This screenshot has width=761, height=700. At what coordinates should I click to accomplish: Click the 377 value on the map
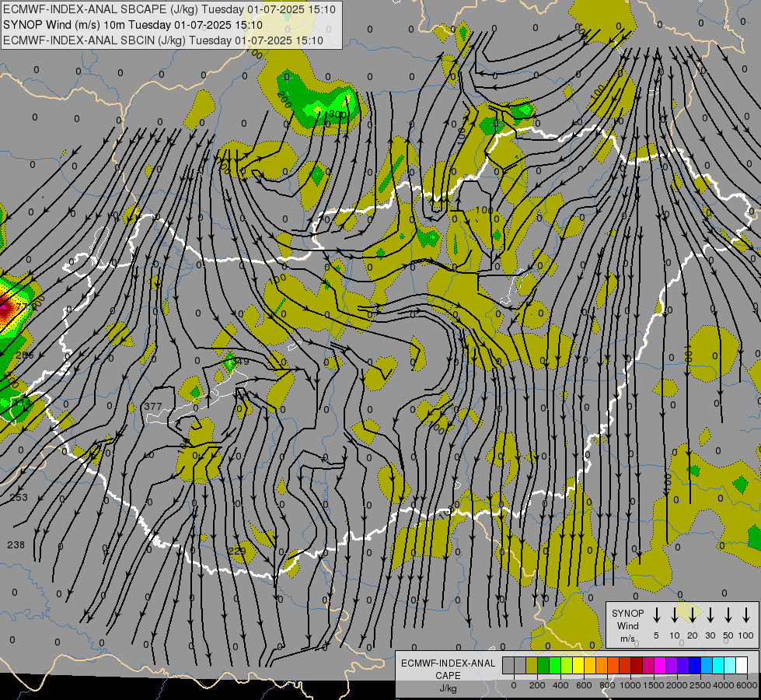153,406
